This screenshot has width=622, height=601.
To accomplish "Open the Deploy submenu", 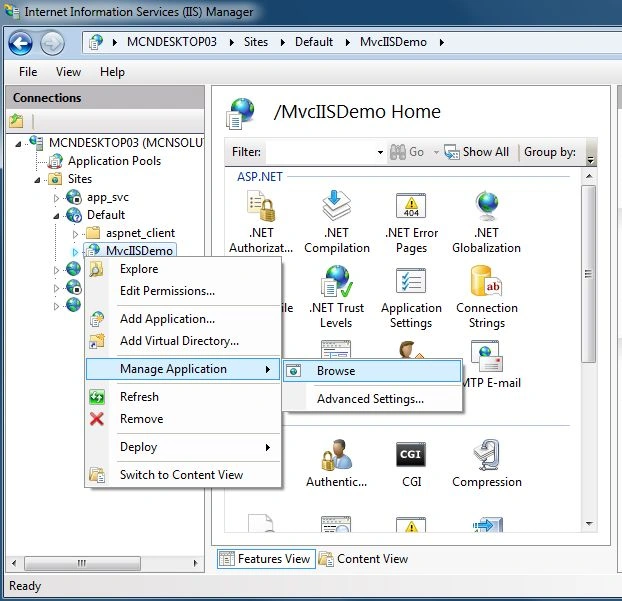I will [x=183, y=447].
